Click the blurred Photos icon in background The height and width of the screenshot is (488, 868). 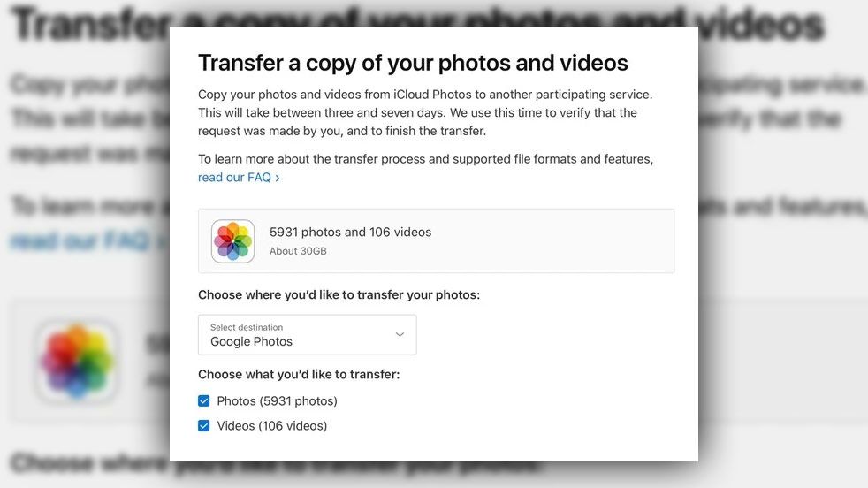tap(78, 362)
